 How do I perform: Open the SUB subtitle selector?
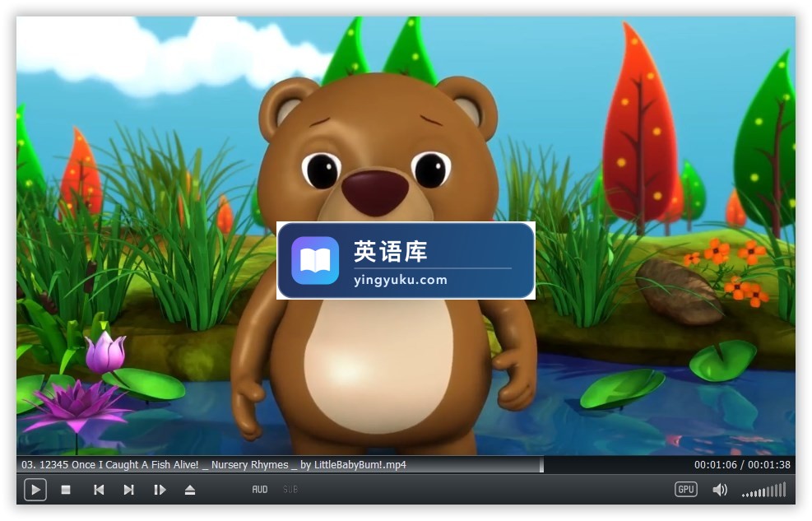[290, 490]
